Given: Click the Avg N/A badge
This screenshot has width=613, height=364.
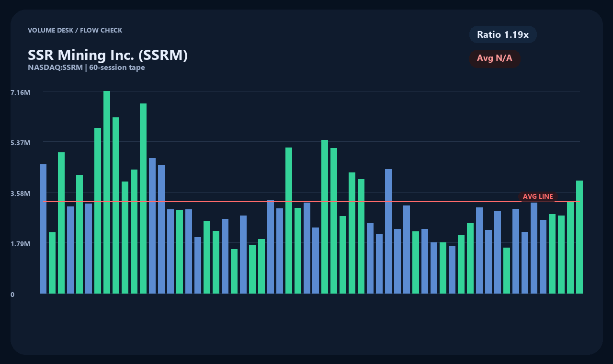Looking at the screenshot, I should [x=495, y=58].
